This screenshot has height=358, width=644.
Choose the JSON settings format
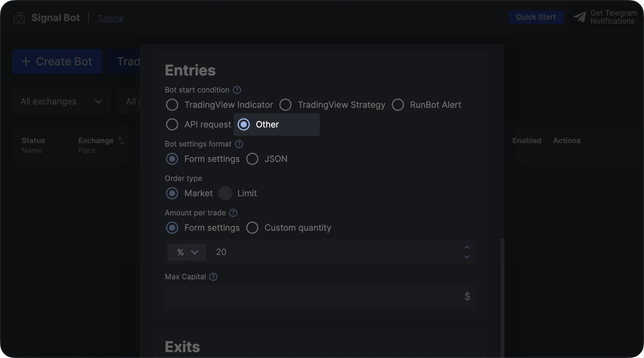[x=252, y=159]
